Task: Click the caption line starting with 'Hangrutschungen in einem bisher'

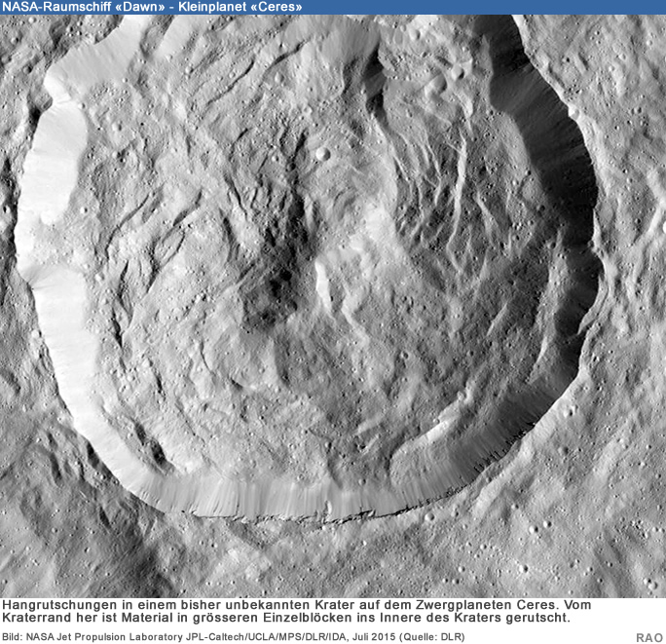Action: [297, 604]
